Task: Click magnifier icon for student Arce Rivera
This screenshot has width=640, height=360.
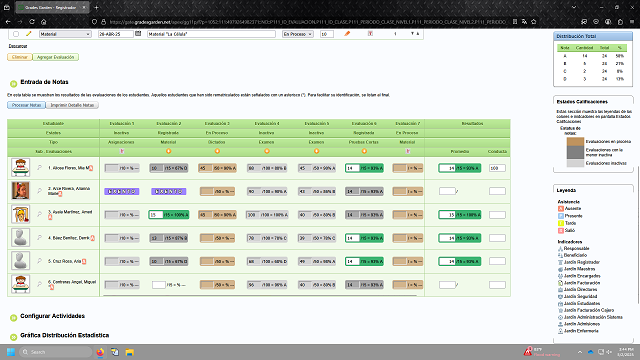Action: (x=40, y=191)
